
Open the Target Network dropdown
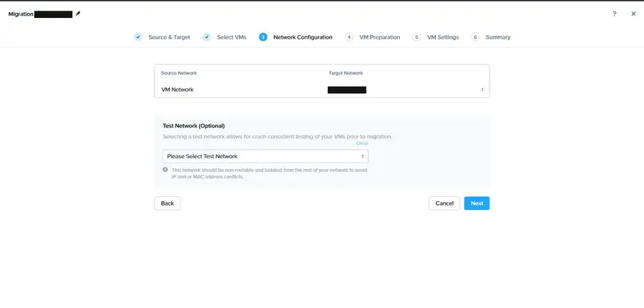point(406,90)
